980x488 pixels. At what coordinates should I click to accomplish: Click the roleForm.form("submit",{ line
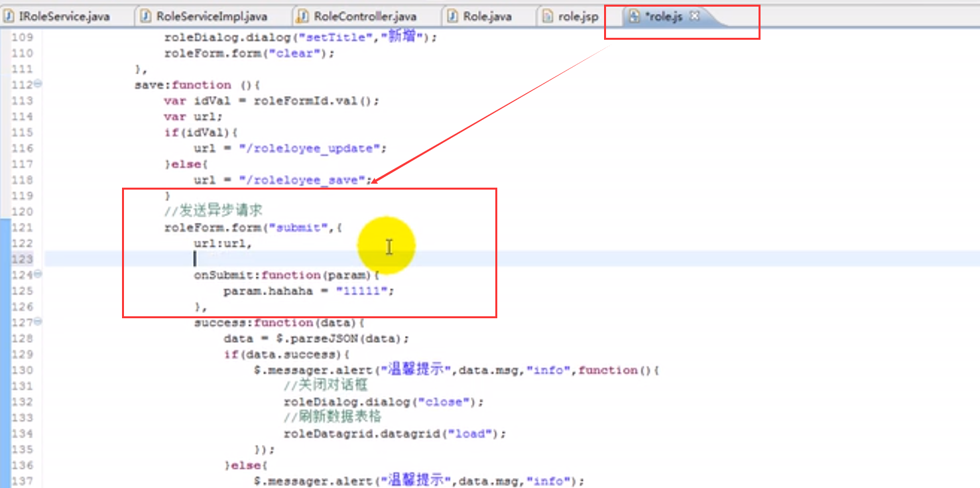click(x=253, y=227)
